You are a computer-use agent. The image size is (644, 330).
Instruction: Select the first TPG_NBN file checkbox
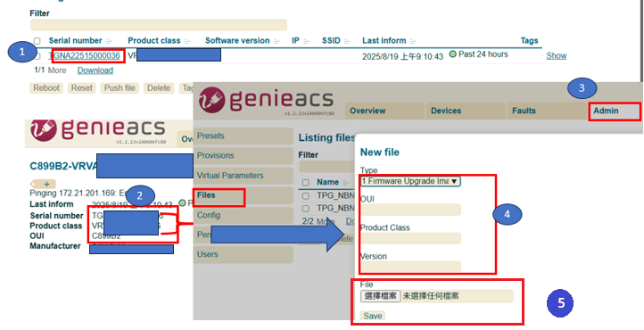pos(306,196)
